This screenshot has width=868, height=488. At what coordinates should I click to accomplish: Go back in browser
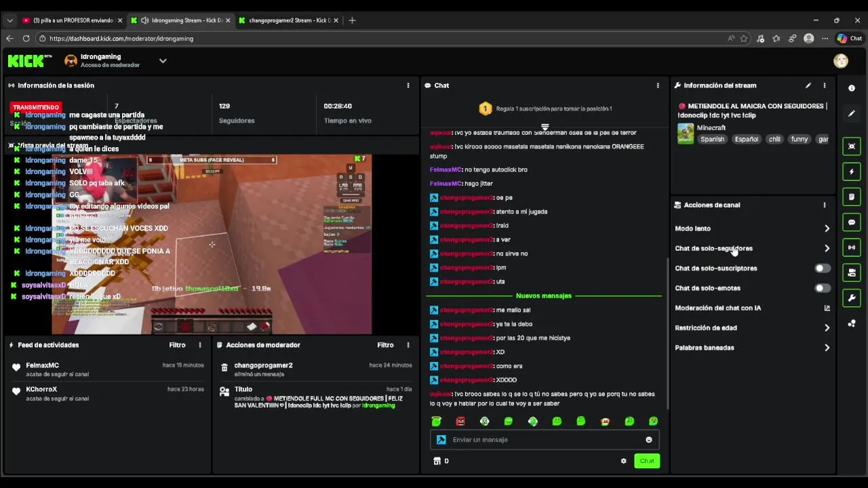pos(9,39)
